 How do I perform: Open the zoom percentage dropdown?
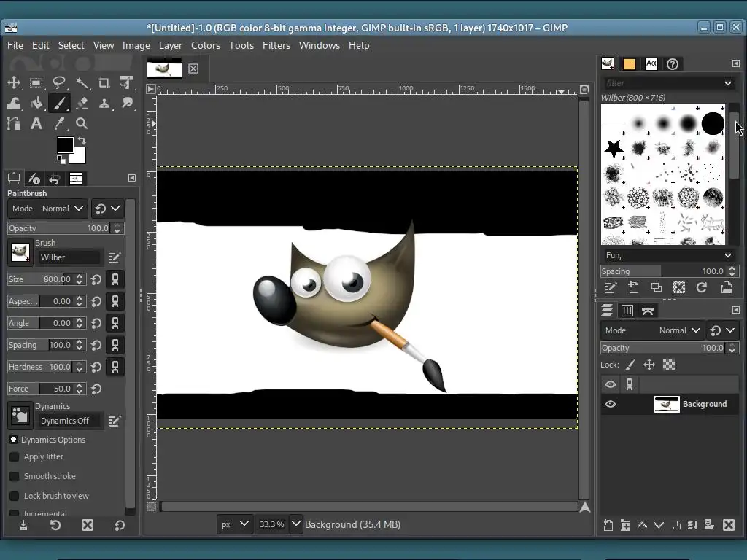[296, 524]
